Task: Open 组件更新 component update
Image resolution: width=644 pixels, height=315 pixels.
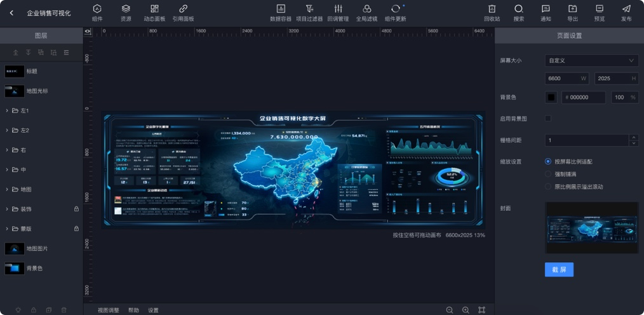Action: (x=396, y=13)
